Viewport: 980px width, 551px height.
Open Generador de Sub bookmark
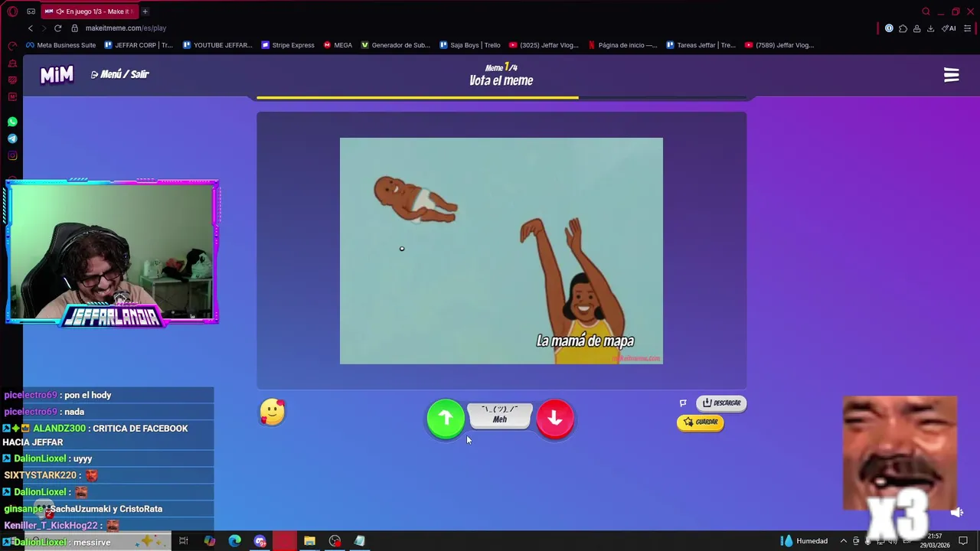396,45
